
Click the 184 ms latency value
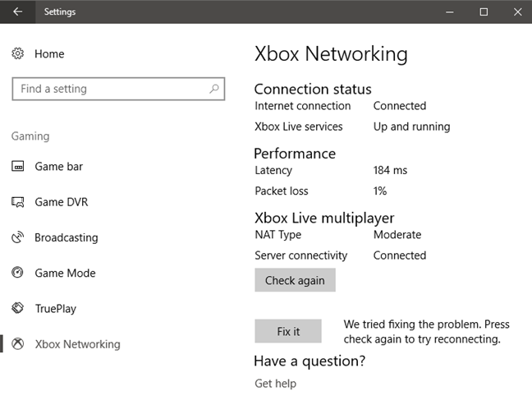click(x=390, y=170)
